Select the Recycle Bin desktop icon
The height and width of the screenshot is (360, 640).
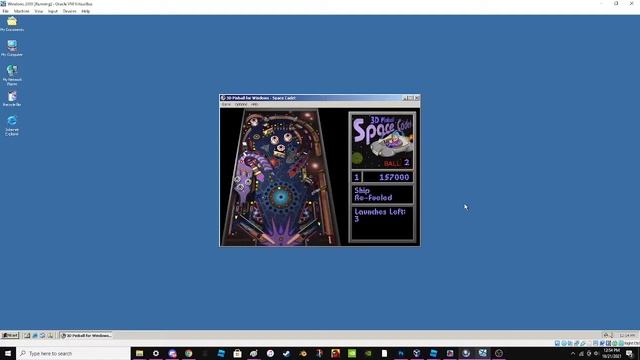(x=12, y=99)
